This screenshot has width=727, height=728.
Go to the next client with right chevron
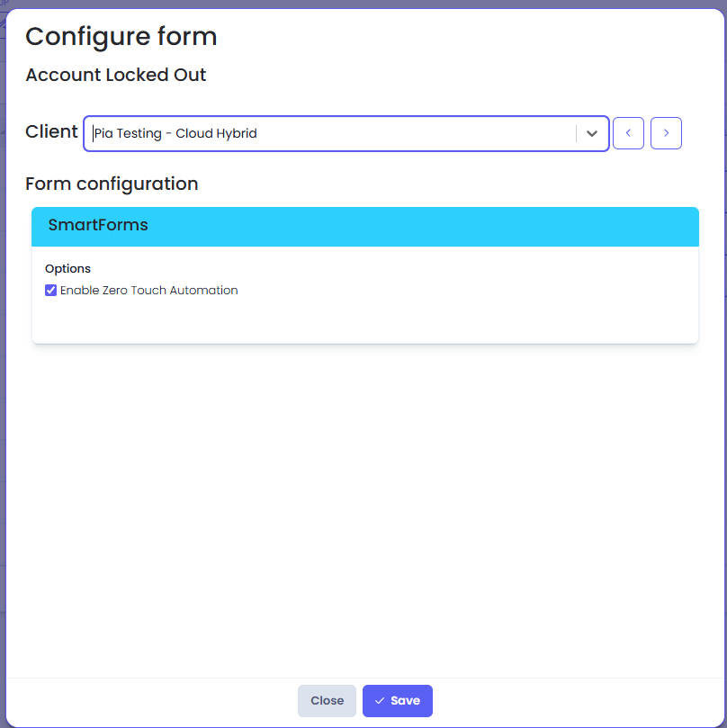666,133
